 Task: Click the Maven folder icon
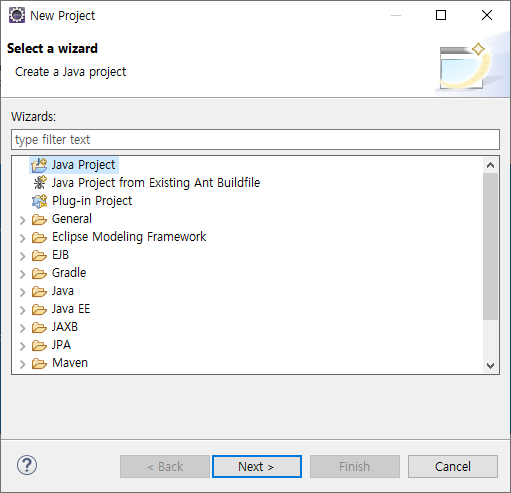click(39, 363)
